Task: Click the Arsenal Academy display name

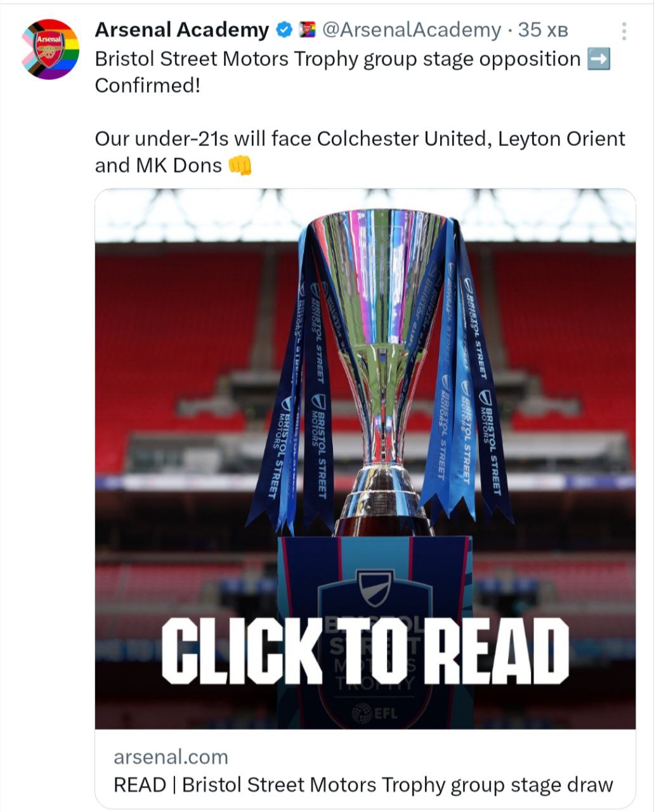Action: coord(182,30)
